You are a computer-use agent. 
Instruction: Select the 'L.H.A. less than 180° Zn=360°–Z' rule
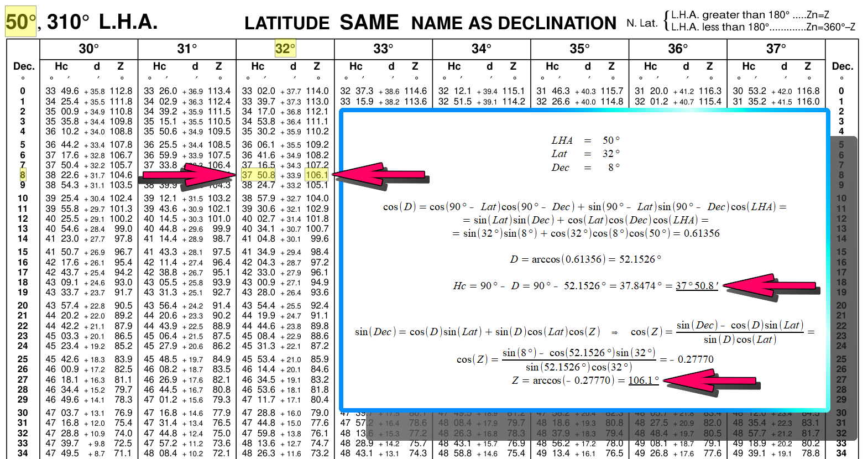pyautogui.click(x=763, y=27)
